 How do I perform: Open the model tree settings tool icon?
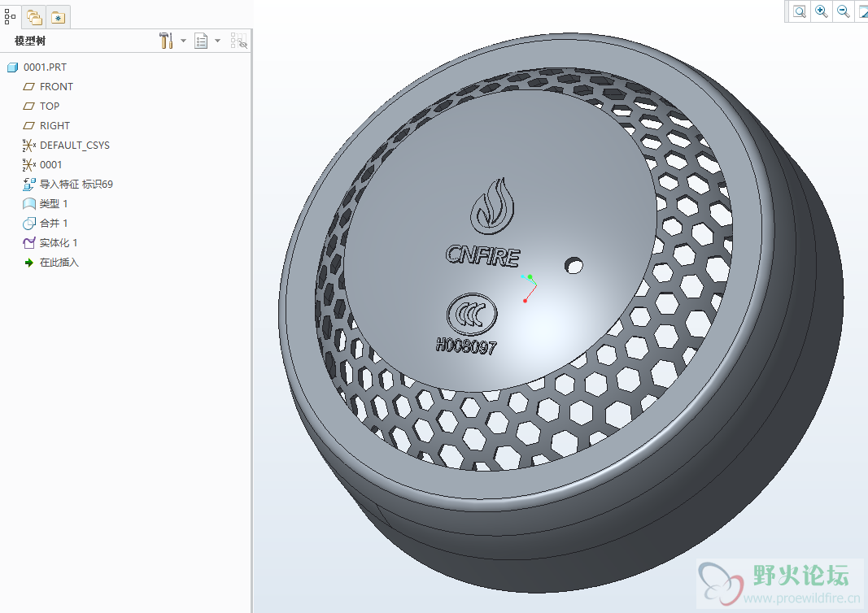coord(166,41)
